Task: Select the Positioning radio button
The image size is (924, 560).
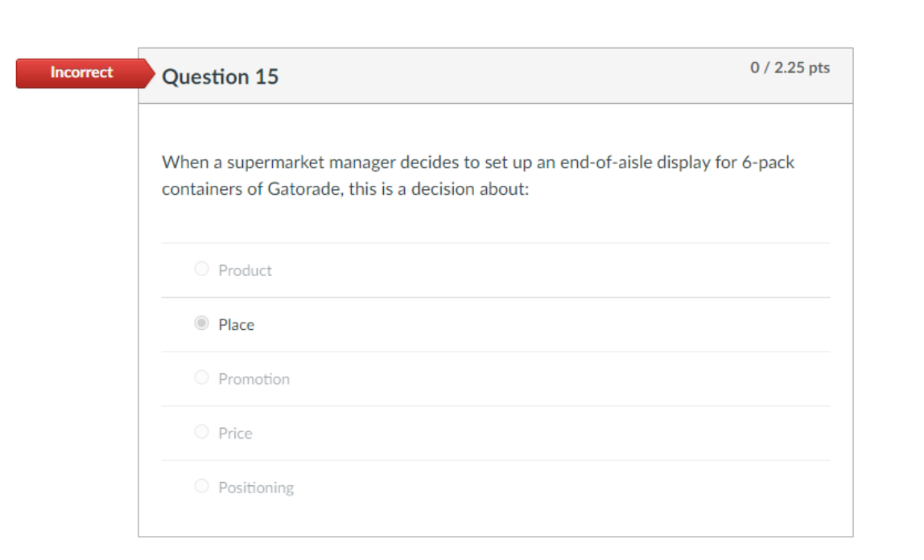Action: point(202,486)
